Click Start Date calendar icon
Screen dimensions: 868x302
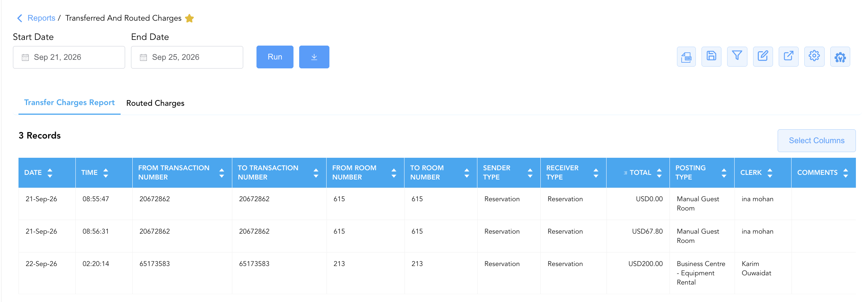[25, 57]
